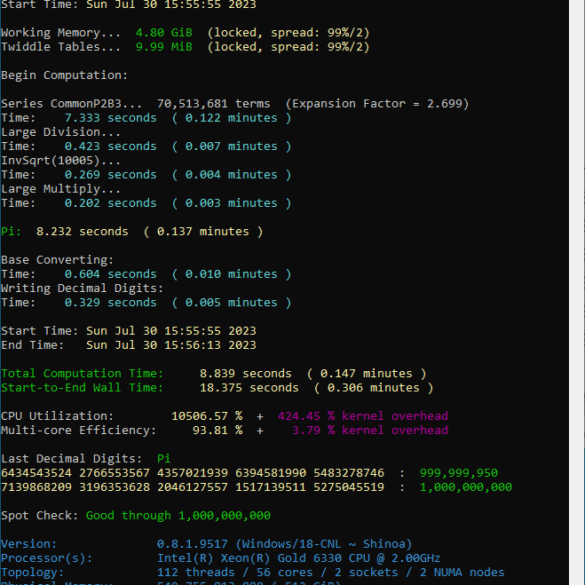Image resolution: width=585 pixels, height=585 pixels.
Task: Click the terminal's vertical scrollbar track
Action: (577, 292)
